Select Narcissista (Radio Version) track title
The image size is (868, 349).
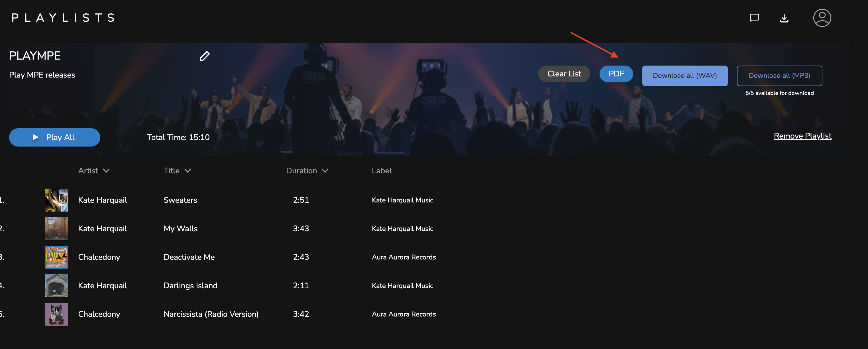point(211,314)
